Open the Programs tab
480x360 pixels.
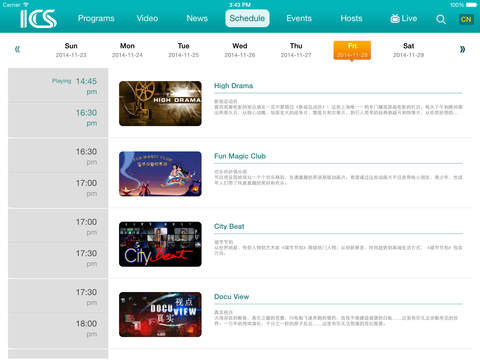[x=96, y=18]
